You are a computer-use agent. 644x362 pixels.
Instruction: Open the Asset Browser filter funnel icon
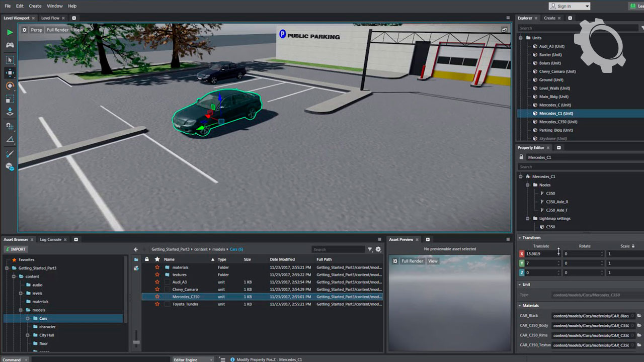370,249
